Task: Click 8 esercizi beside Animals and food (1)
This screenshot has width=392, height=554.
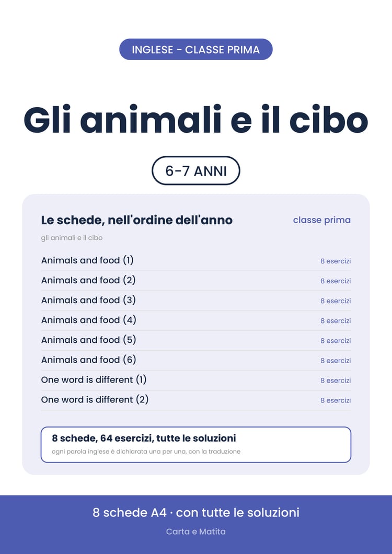Action: coord(336,261)
